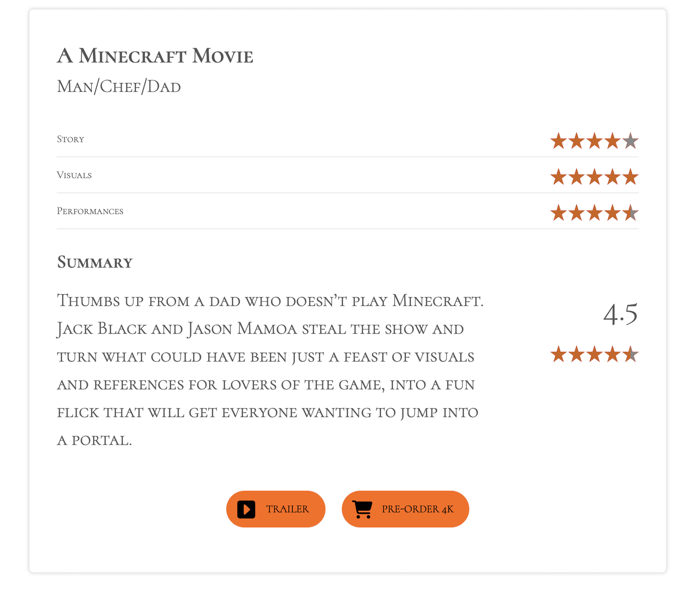This screenshot has width=700, height=590.
Task: Click the play icon on the Trailer button
Action: click(x=246, y=509)
